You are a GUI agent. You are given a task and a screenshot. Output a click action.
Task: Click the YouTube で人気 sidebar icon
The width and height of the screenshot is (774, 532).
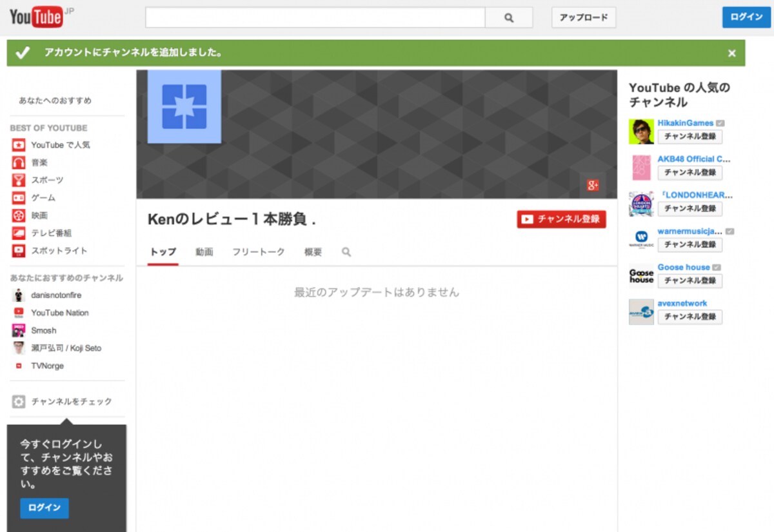[19, 145]
